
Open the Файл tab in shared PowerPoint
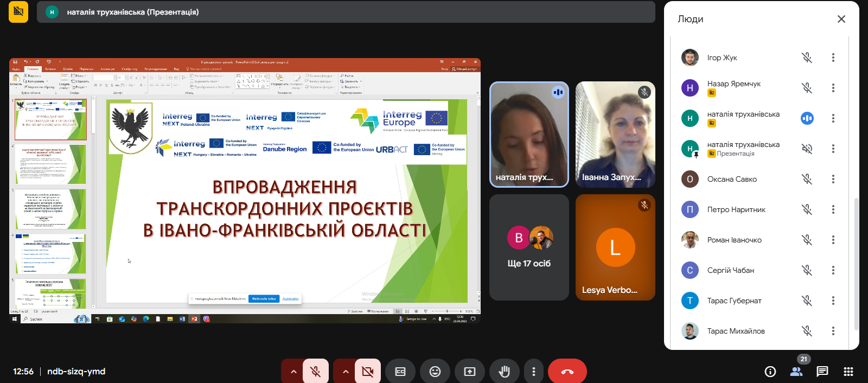coord(16,69)
